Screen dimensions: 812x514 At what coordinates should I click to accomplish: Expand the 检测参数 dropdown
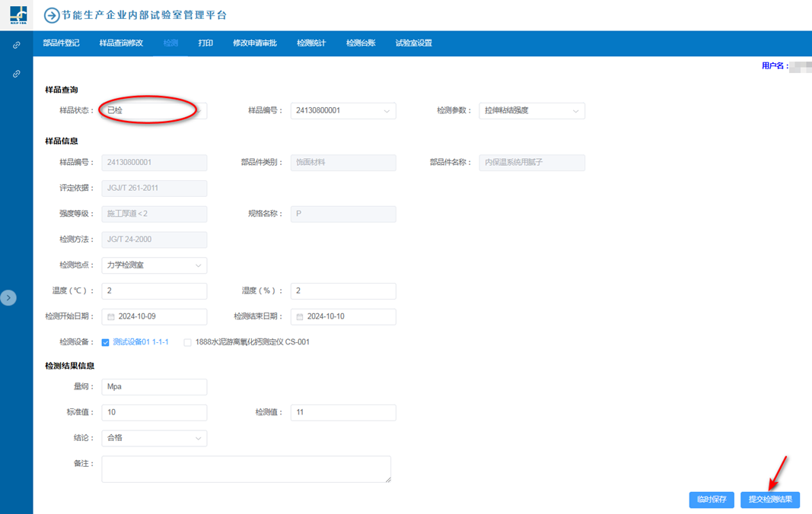(x=531, y=111)
